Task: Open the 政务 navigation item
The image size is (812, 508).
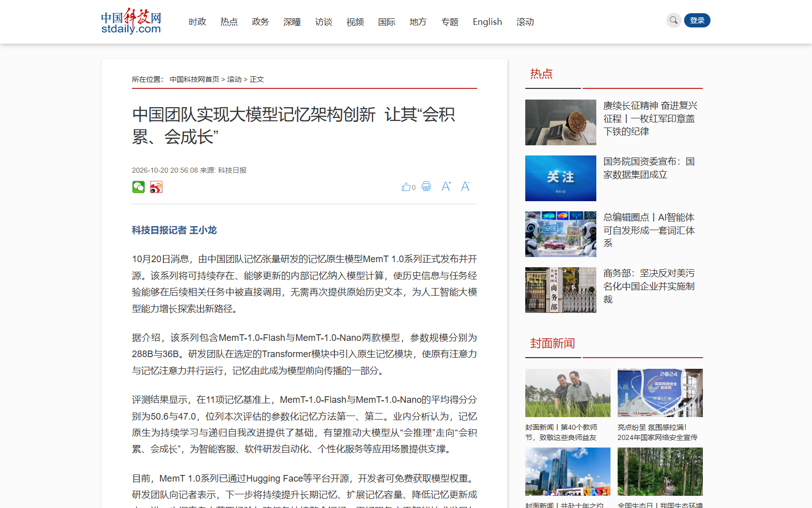Action: pyautogui.click(x=260, y=22)
